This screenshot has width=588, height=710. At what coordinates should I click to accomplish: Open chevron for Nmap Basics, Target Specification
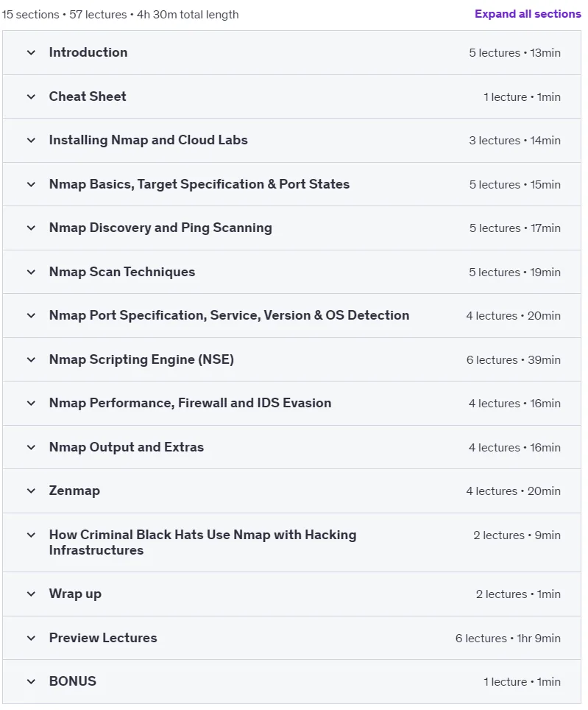click(x=31, y=184)
